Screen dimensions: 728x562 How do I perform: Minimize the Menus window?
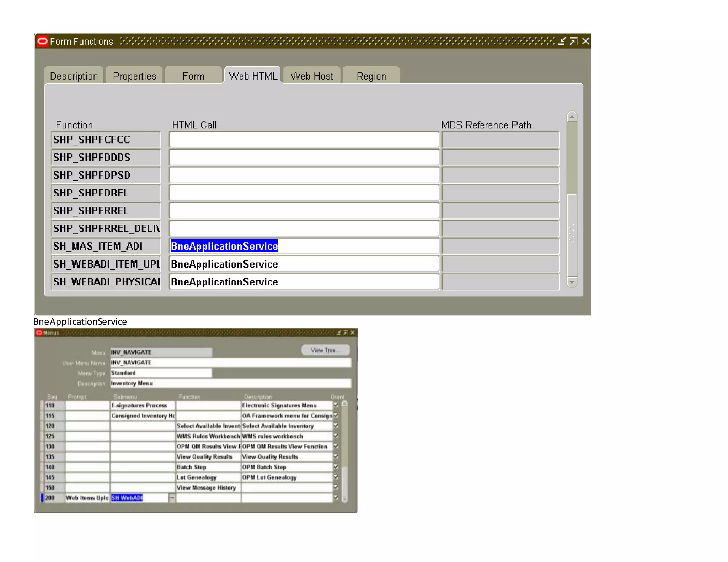pyautogui.click(x=338, y=333)
